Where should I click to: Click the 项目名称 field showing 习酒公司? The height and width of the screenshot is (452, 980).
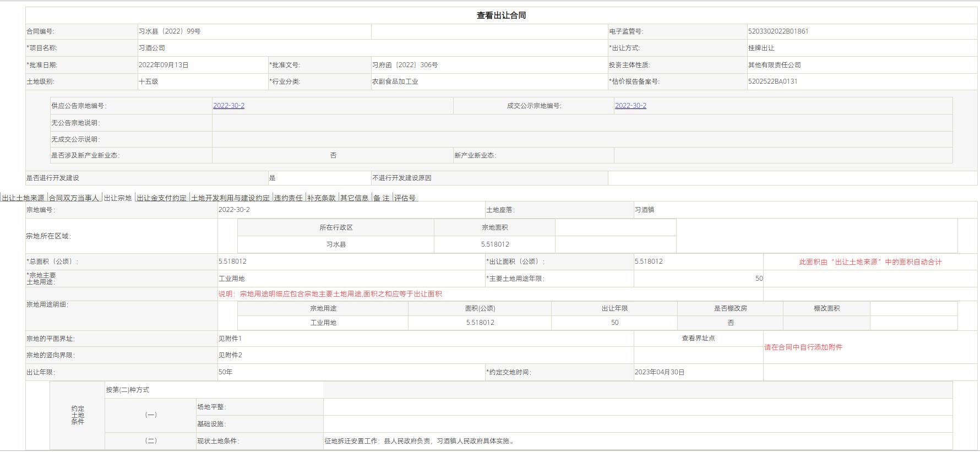tap(152, 48)
